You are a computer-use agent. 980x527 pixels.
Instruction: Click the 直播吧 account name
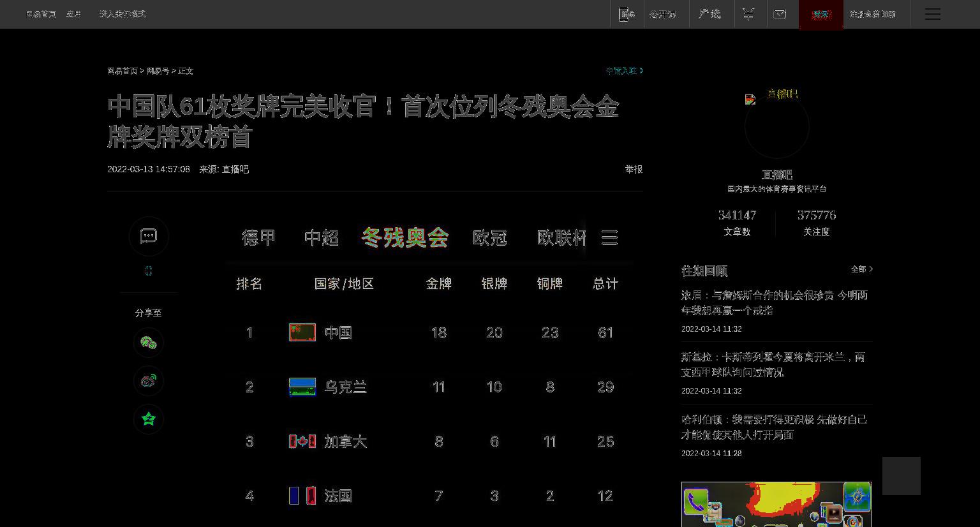(x=776, y=174)
